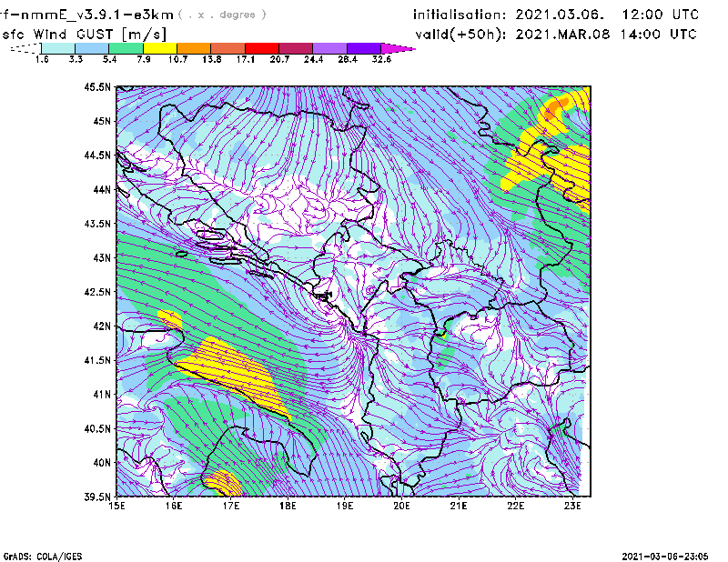Click the '44.5N' latitude label
The width and height of the screenshot is (728, 562).
pos(97,155)
